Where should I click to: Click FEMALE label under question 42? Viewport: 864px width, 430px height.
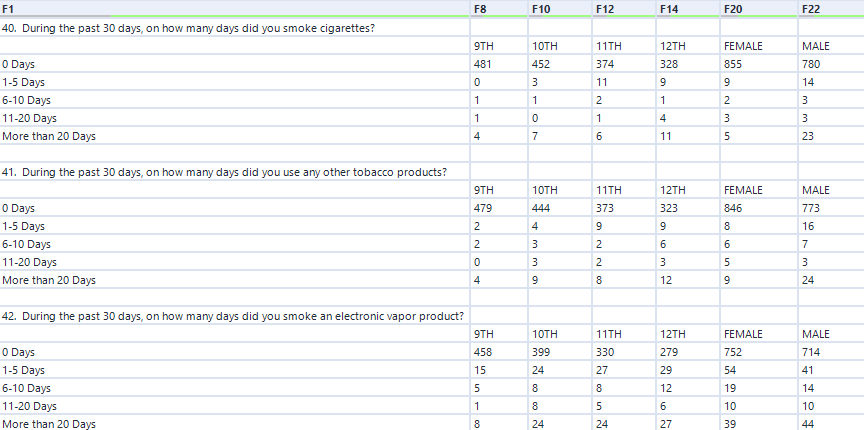pos(742,334)
